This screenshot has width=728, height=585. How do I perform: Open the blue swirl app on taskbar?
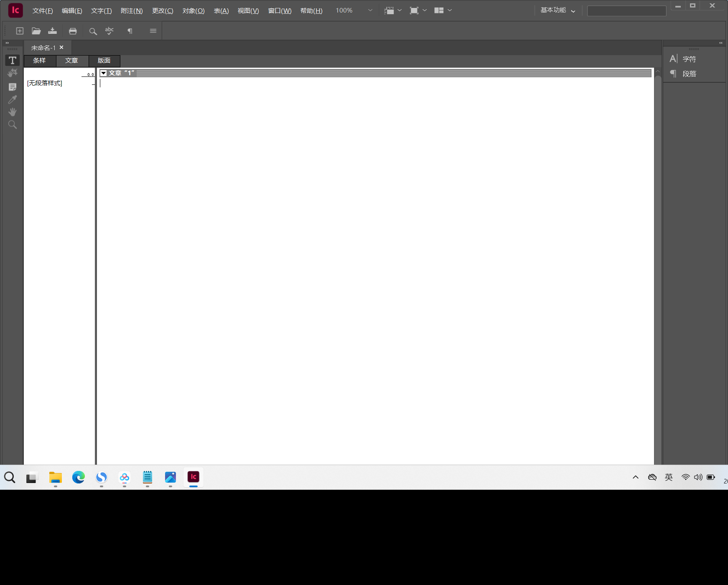pos(102,477)
